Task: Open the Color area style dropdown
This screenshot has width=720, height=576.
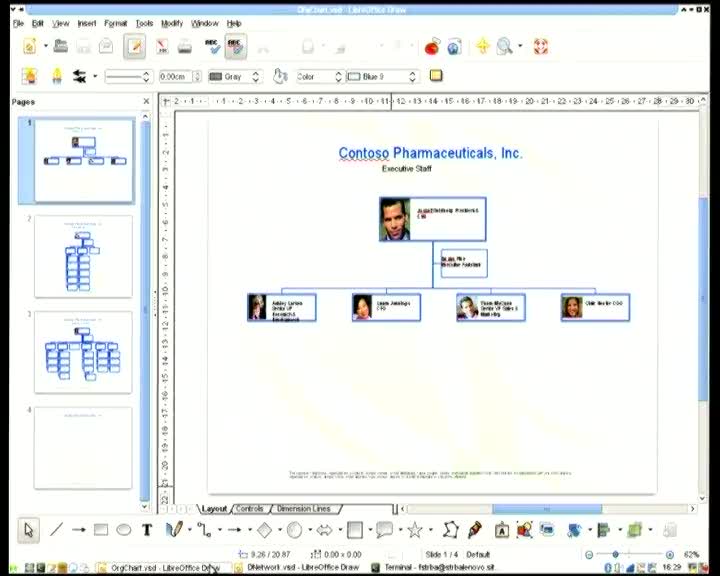Action: pyautogui.click(x=320, y=77)
